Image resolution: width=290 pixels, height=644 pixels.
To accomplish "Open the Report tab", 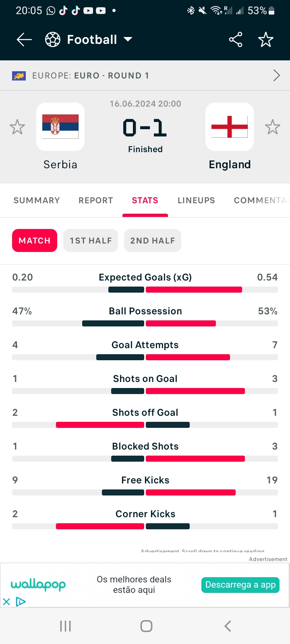I will 96,200.
